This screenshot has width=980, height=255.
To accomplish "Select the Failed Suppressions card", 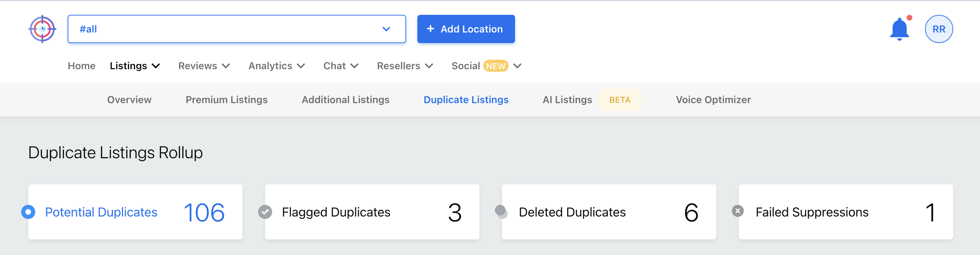I will pyautogui.click(x=845, y=212).
